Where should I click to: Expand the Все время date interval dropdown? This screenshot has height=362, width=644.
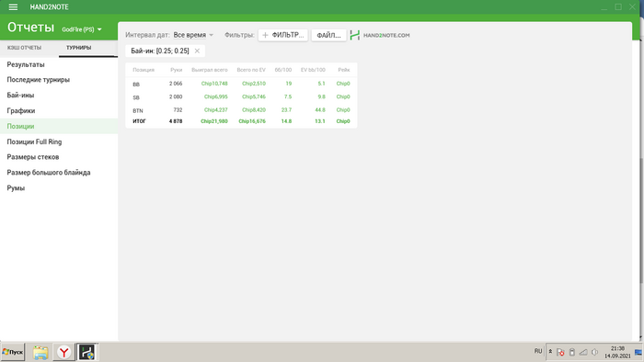pyautogui.click(x=193, y=35)
